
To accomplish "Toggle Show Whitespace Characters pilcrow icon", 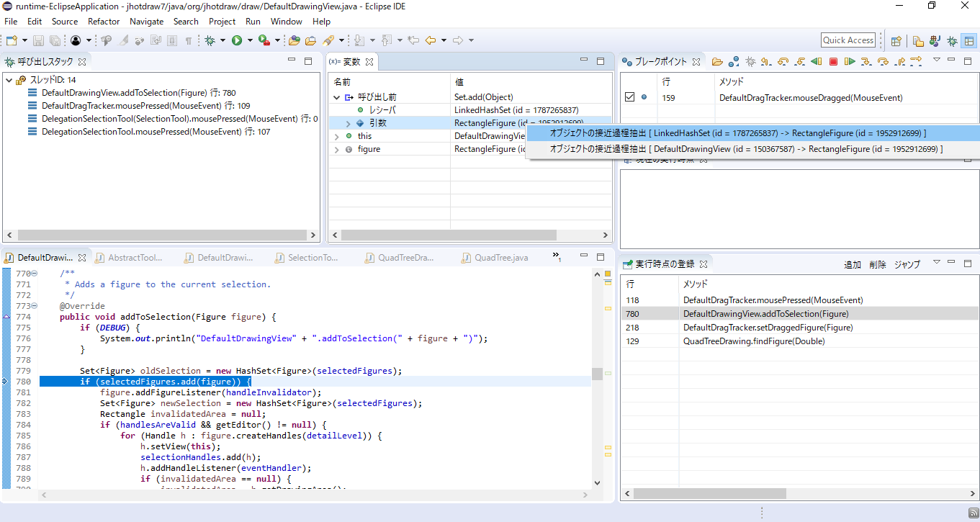I will point(189,40).
